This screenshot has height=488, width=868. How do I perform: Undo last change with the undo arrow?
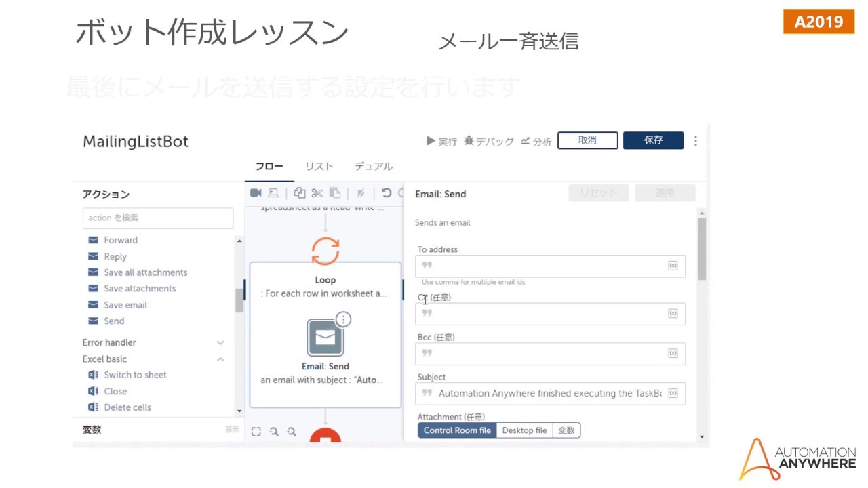tap(387, 193)
